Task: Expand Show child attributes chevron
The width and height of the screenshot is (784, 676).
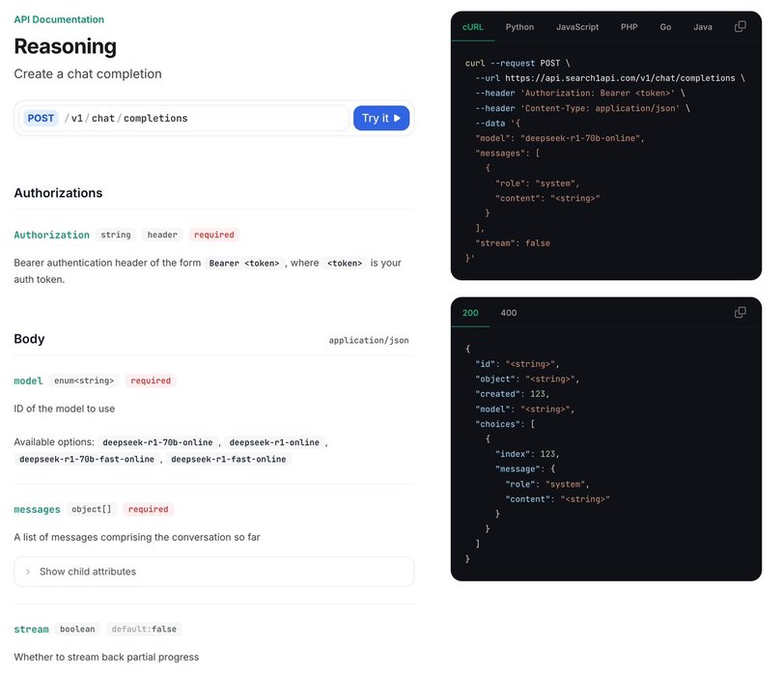Action: 28,572
